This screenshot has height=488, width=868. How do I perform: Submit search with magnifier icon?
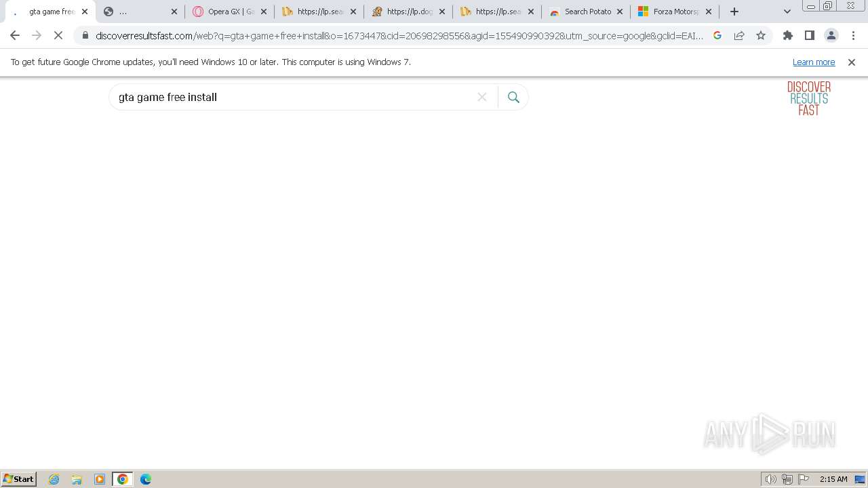point(513,97)
